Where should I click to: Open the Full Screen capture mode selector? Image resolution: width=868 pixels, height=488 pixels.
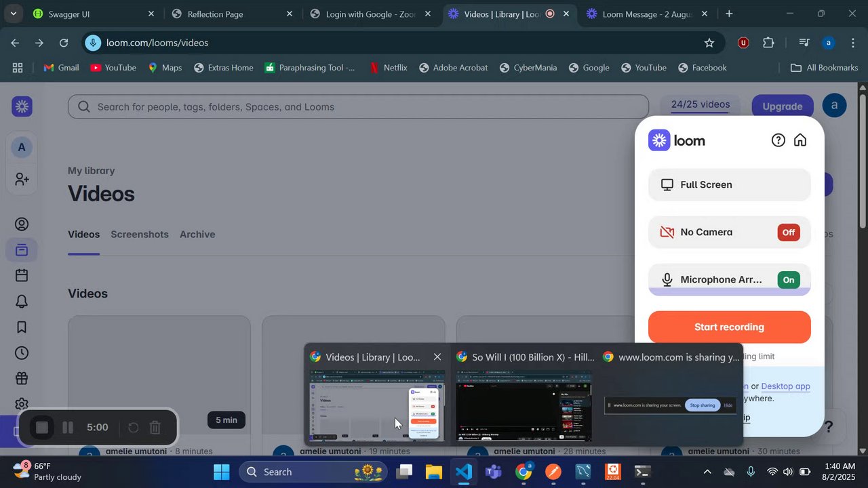[730, 184]
